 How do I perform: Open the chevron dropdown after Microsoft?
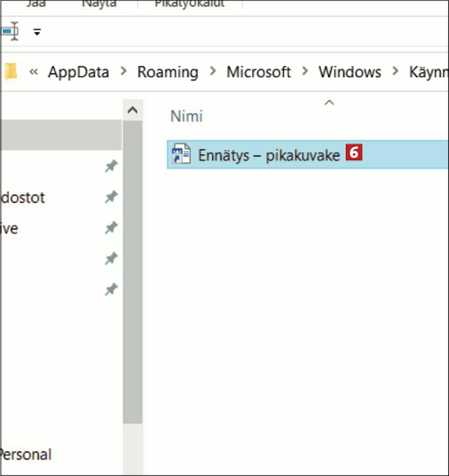(x=305, y=71)
